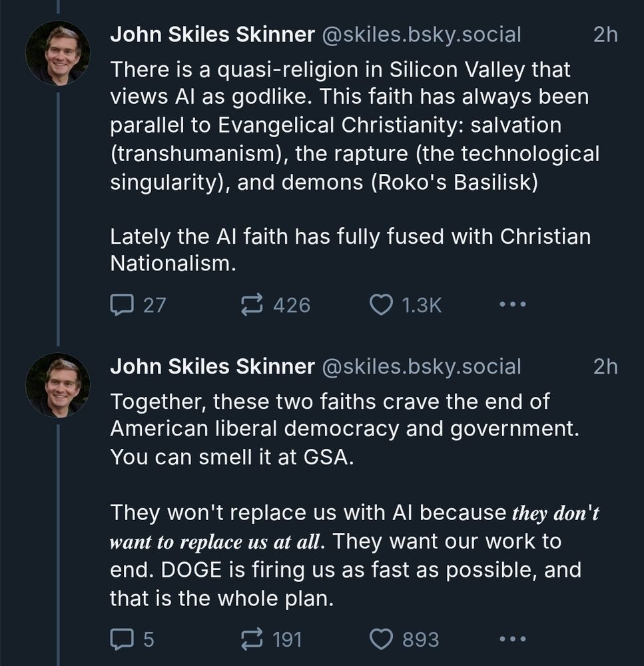Open profile avatar on first post

tap(57, 53)
